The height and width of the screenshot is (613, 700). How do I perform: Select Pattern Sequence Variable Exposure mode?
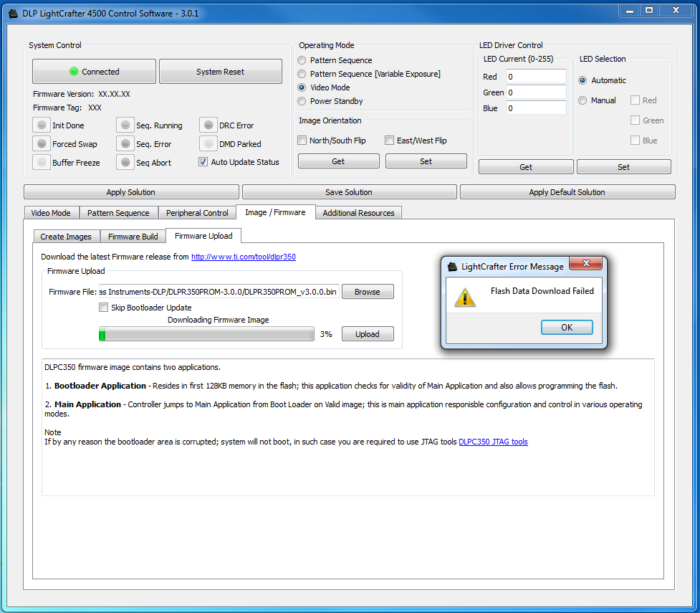(302, 74)
